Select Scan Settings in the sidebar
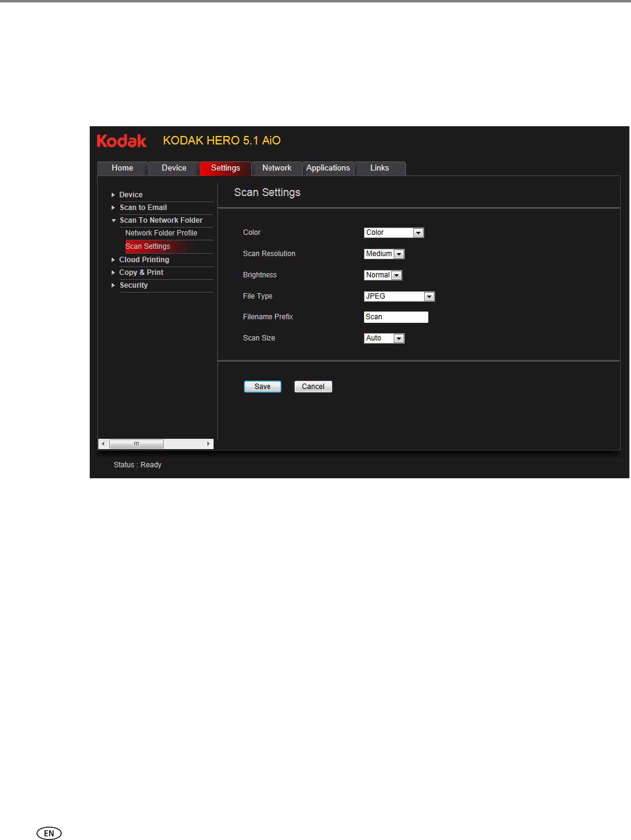631x840 pixels. pos(147,246)
